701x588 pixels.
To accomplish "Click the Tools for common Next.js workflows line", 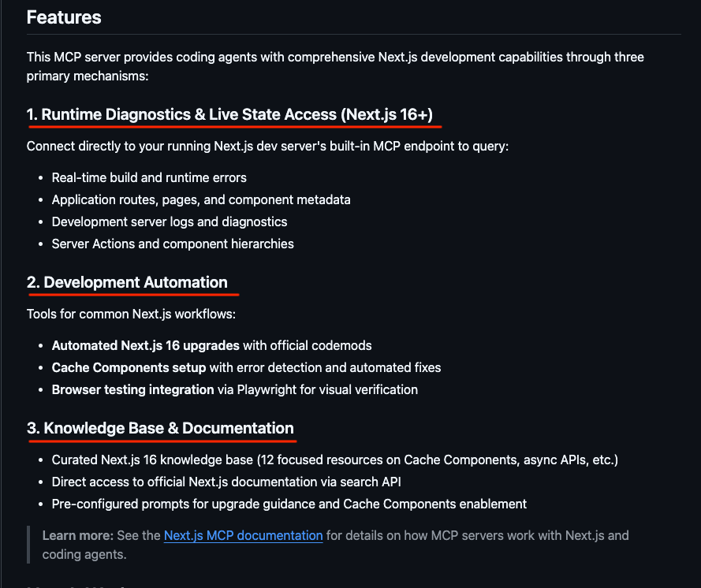I will [131, 314].
